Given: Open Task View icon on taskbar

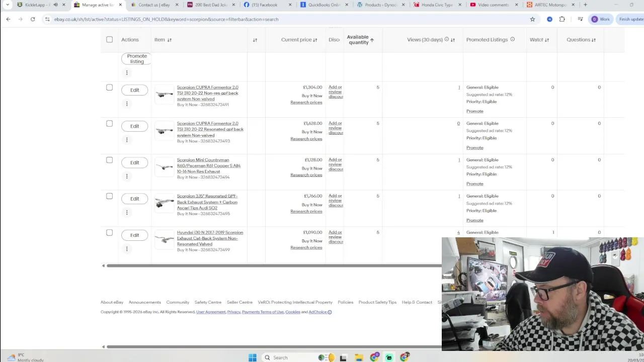Looking at the screenshot, I should pos(343,357).
